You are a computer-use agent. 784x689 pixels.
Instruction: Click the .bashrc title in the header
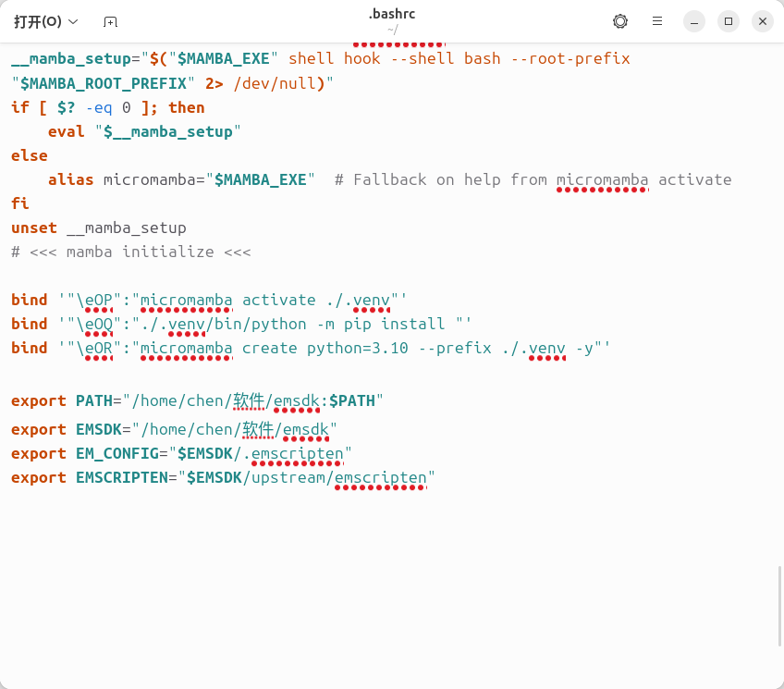pyautogui.click(x=392, y=14)
